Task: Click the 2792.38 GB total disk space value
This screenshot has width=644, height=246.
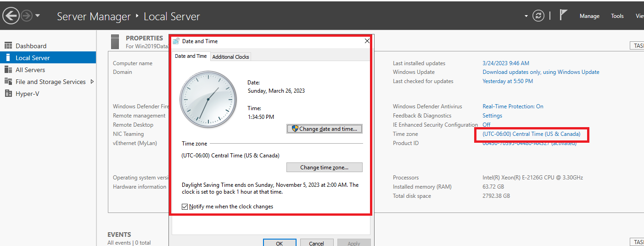Action: click(x=496, y=196)
